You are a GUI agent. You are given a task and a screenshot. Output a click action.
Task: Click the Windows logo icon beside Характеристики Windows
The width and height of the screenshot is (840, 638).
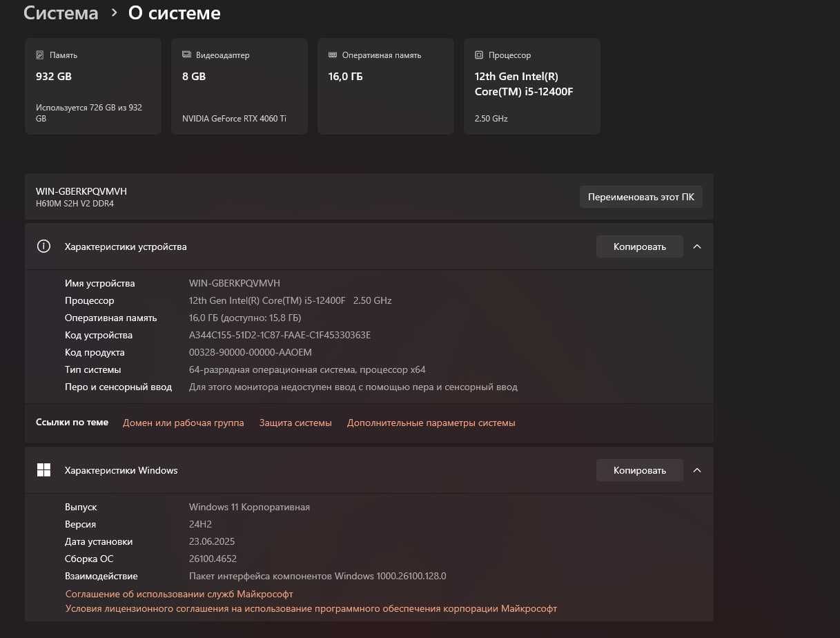point(43,470)
